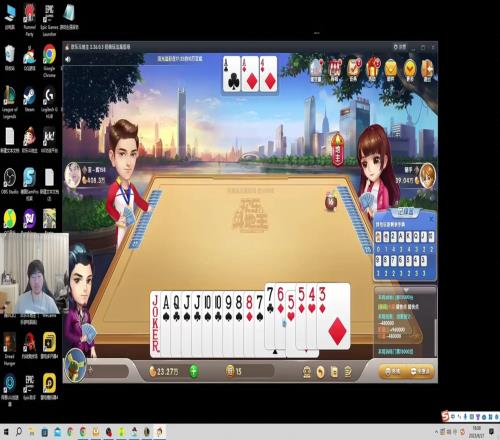Select the Queen of clubs card
Image resolution: width=500 pixels, height=440 pixels.
(x=176, y=324)
